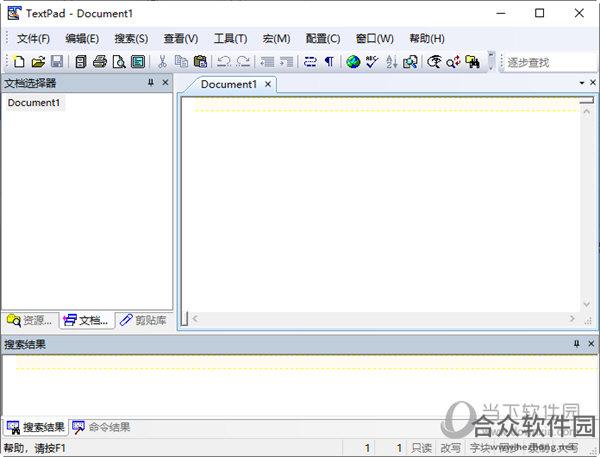Toggle Word Wrap with its toolbar icon
The height and width of the screenshot is (457, 600).
[310, 61]
